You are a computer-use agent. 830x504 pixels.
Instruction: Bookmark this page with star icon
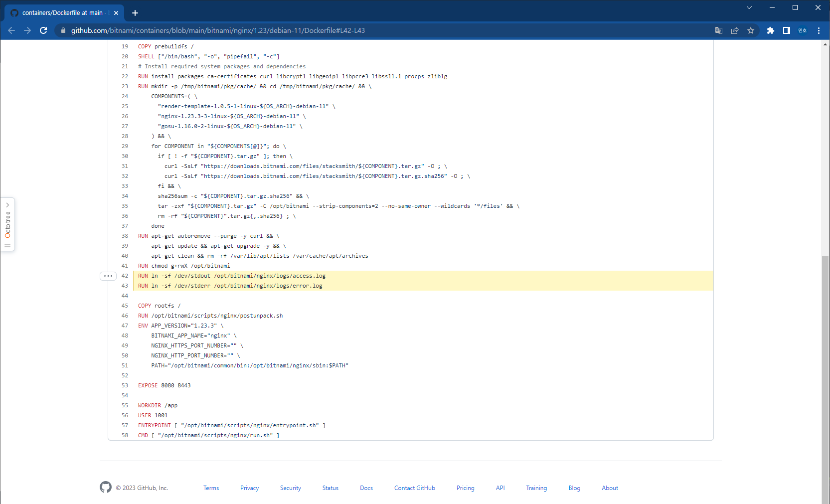pyautogui.click(x=750, y=30)
